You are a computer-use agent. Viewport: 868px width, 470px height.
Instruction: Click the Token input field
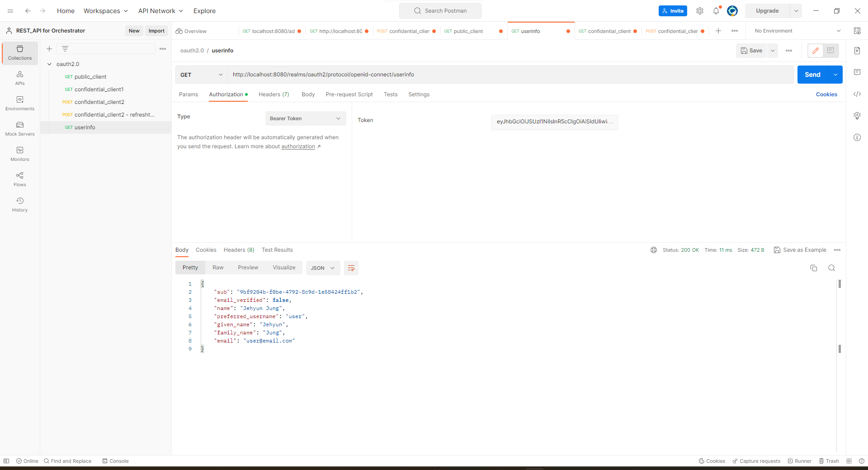pos(555,122)
